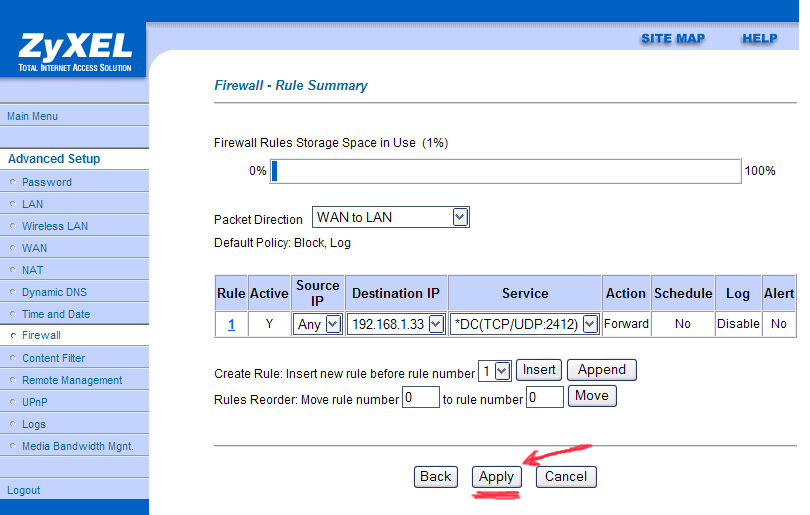Open the SITE MAP link

click(x=672, y=39)
